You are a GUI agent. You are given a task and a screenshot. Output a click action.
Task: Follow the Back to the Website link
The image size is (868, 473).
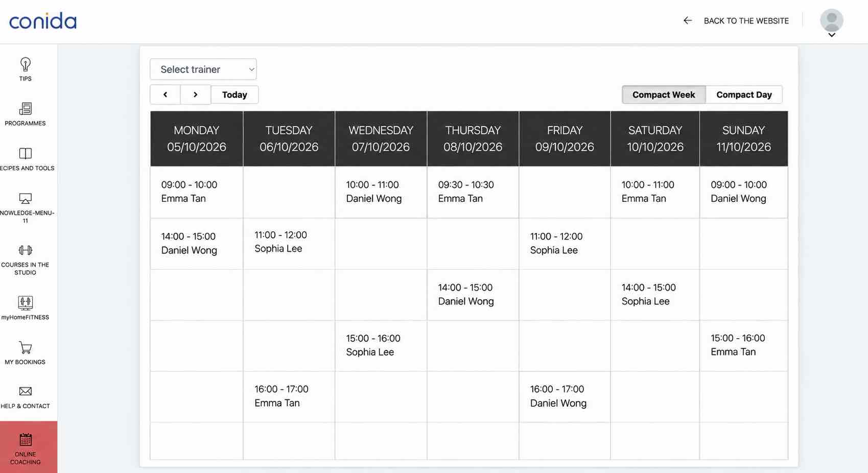[746, 21]
